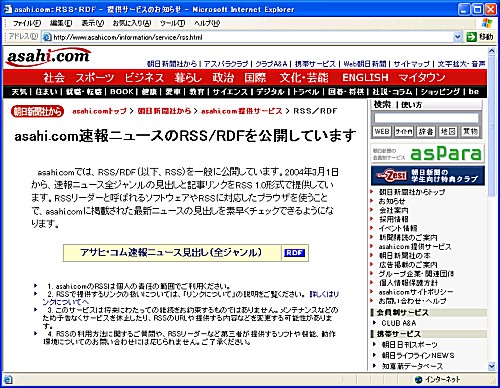Open the 編集(E) menu
This screenshot has height=388, width=500.
click(x=61, y=23)
